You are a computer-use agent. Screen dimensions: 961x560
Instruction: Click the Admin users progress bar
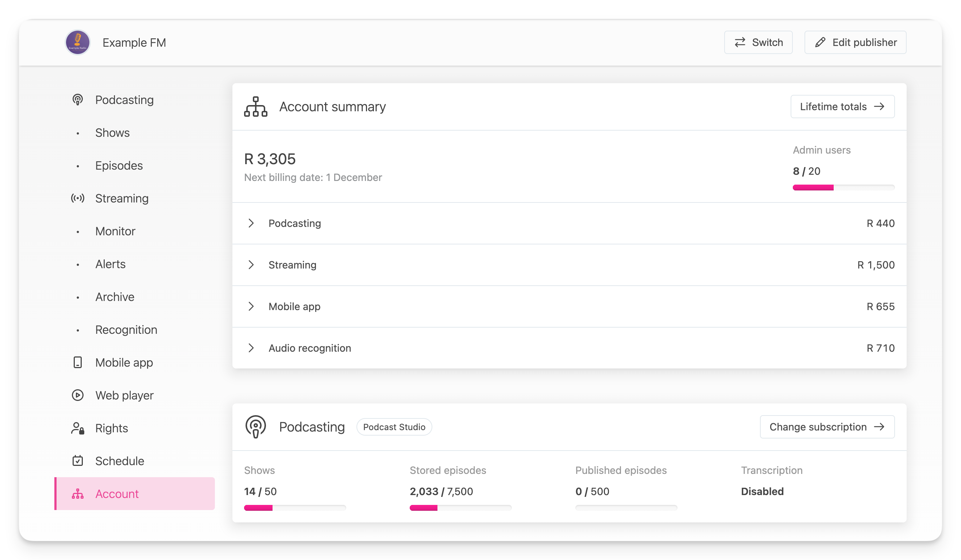click(x=843, y=188)
